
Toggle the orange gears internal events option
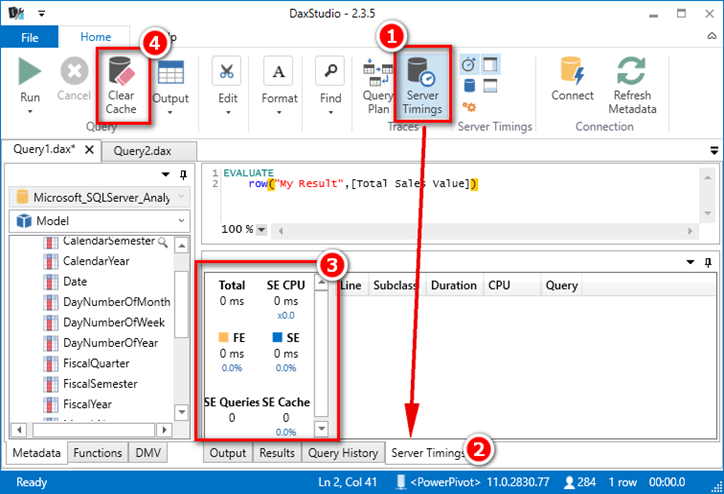[469, 107]
